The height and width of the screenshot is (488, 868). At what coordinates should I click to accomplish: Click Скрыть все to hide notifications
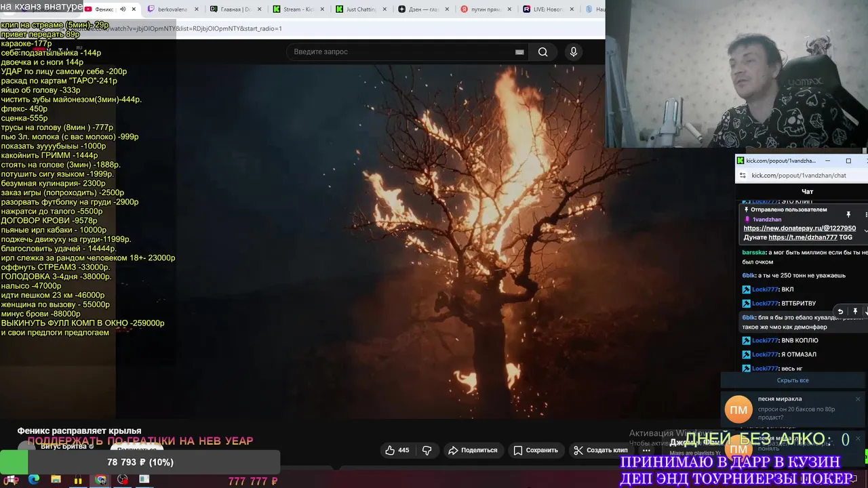793,380
